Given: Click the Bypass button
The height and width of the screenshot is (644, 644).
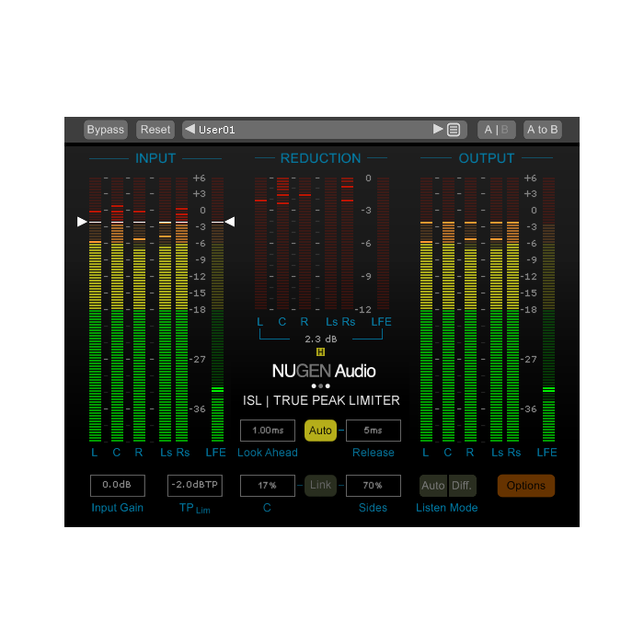Looking at the screenshot, I should [106, 130].
